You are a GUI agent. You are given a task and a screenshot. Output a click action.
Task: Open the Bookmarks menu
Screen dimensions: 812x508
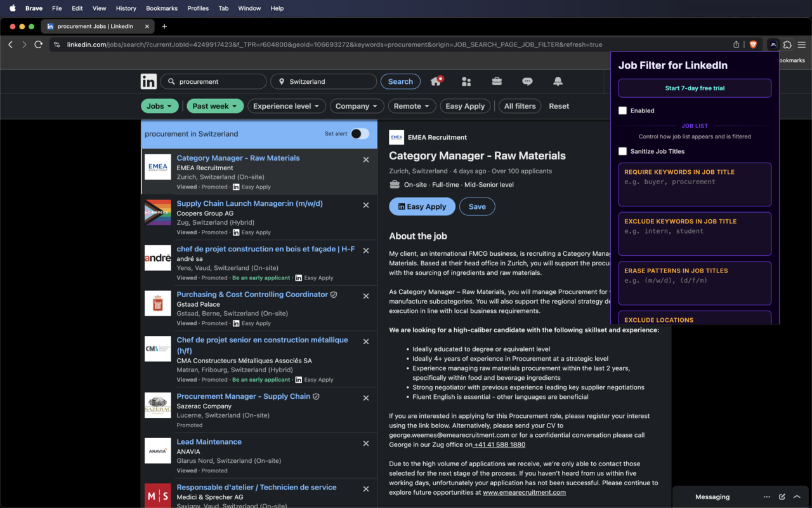162,8
